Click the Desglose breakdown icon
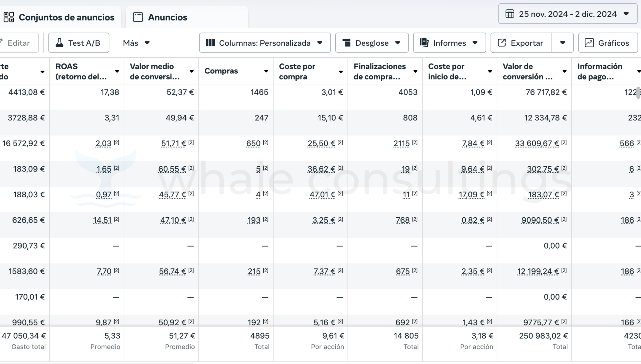641x364 pixels. click(x=347, y=43)
